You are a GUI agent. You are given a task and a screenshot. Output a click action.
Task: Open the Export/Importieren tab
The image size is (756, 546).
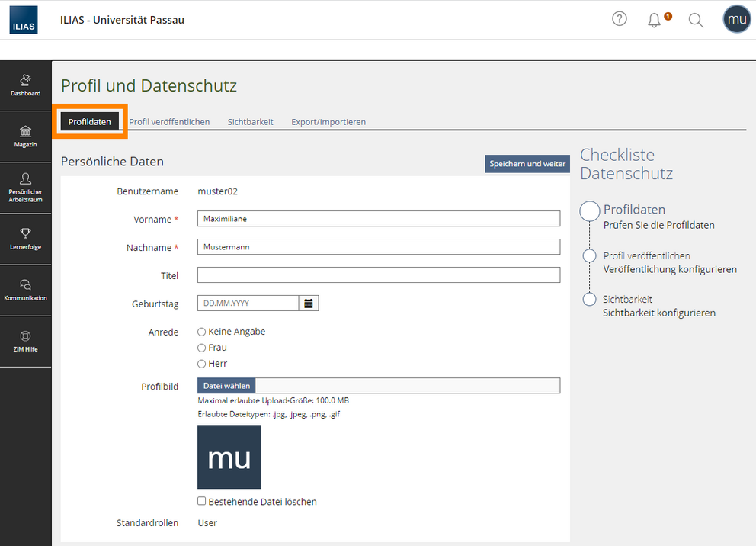pos(328,122)
